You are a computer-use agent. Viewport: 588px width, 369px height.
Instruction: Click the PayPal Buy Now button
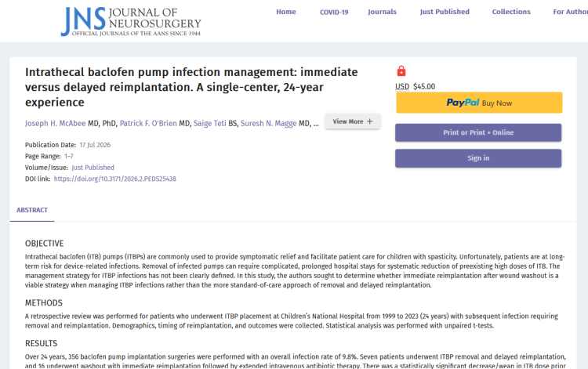(x=479, y=103)
